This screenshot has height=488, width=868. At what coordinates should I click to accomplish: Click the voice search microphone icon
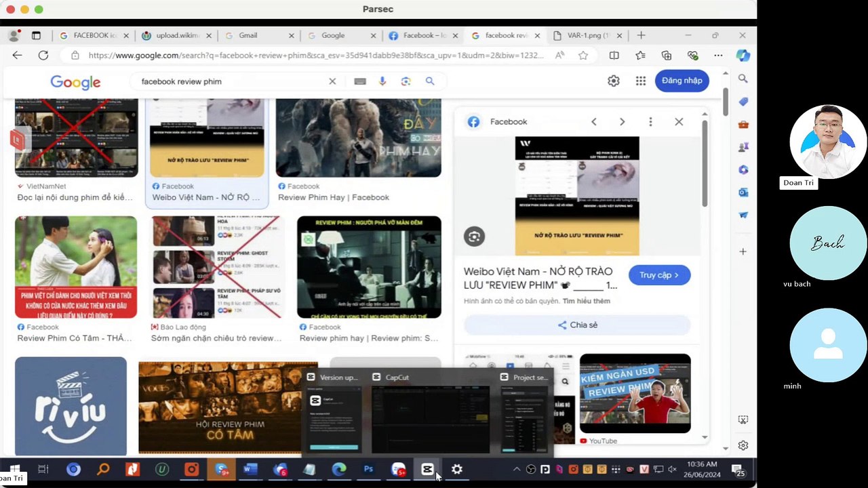382,81
